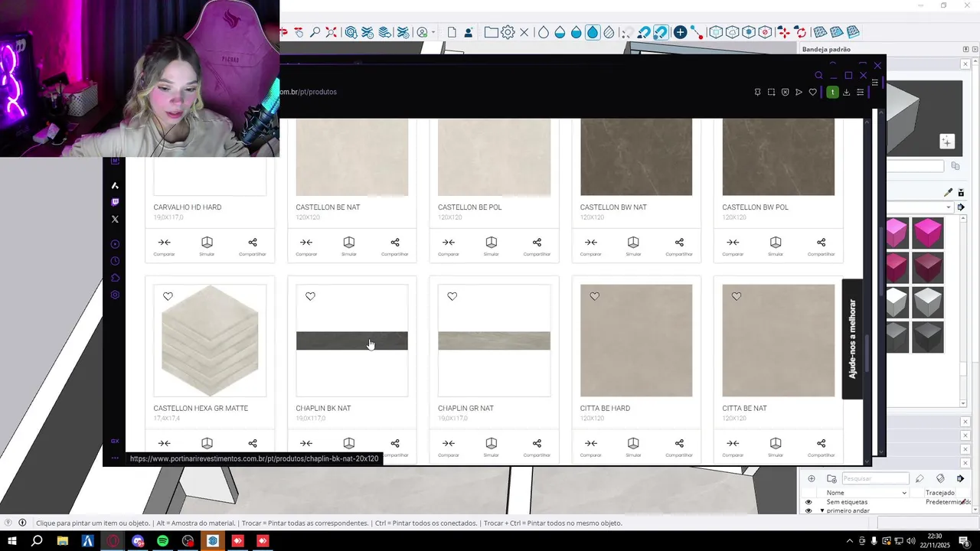This screenshot has height=551, width=980.
Task: Click the browser tab search magnifier
Action: coord(818,76)
